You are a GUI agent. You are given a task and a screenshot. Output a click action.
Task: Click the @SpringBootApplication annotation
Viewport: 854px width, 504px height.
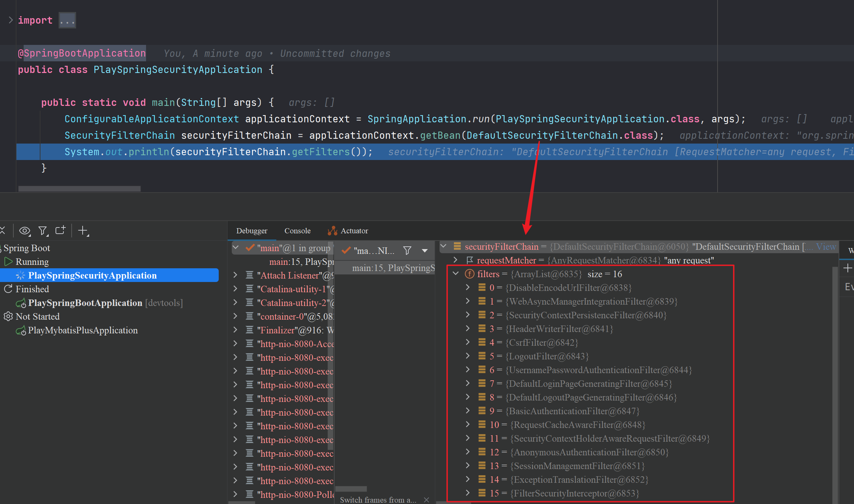(82, 53)
